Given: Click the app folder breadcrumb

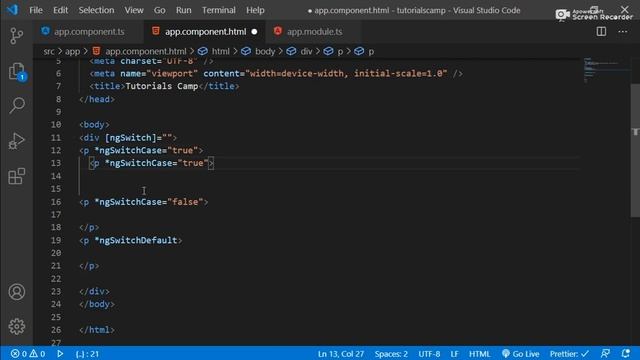Looking at the screenshot, I should [73, 51].
